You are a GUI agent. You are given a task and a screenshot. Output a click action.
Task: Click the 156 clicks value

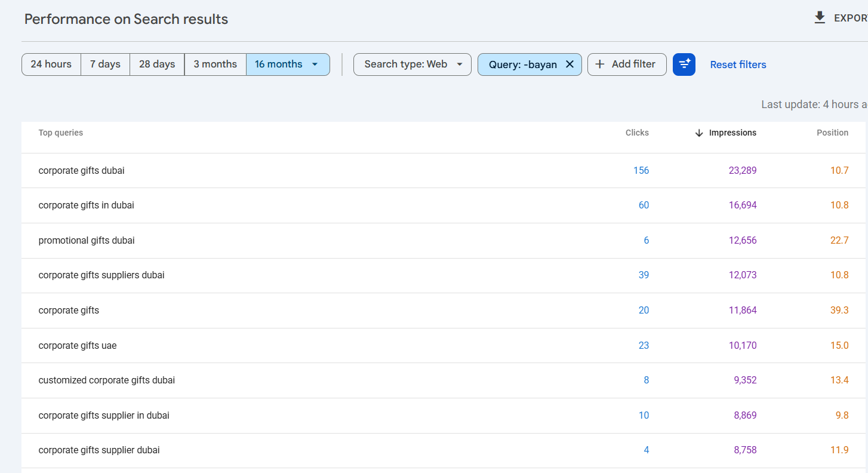641,171
